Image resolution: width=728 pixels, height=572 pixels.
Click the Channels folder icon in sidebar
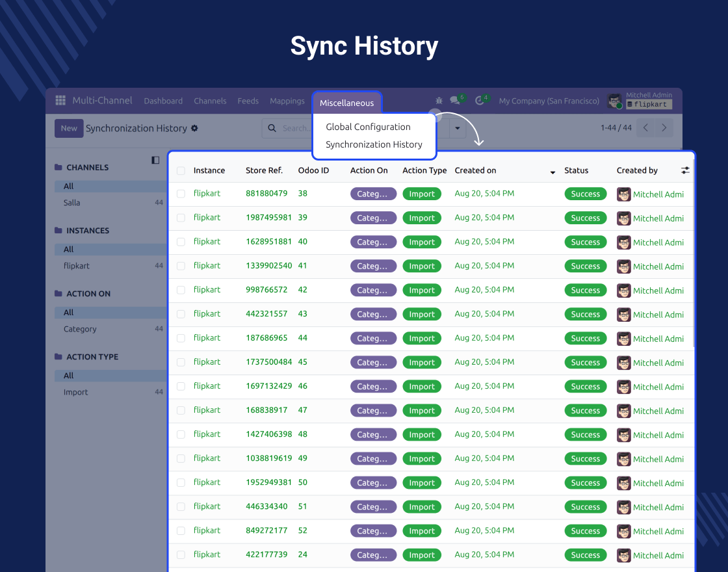tap(58, 167)
